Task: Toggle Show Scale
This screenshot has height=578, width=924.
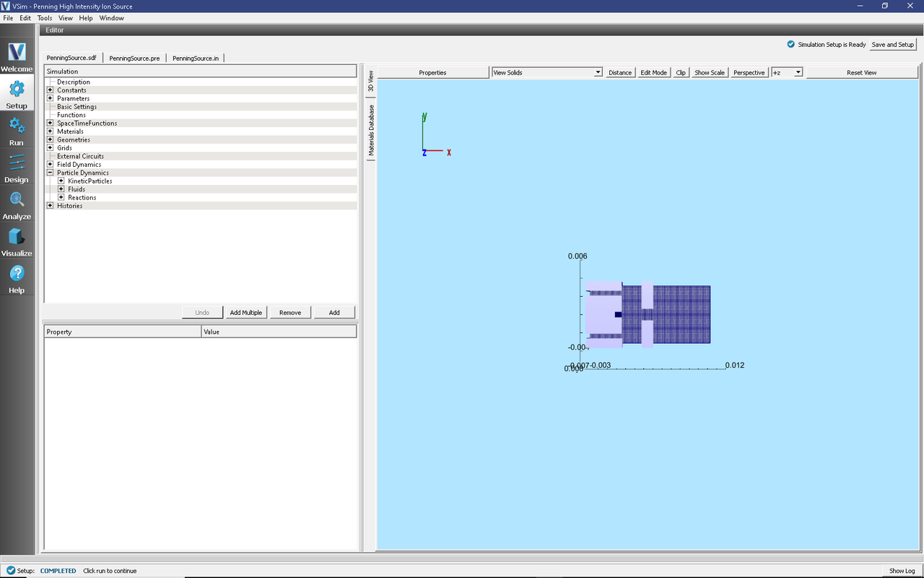Action: [x=710, y=72]
